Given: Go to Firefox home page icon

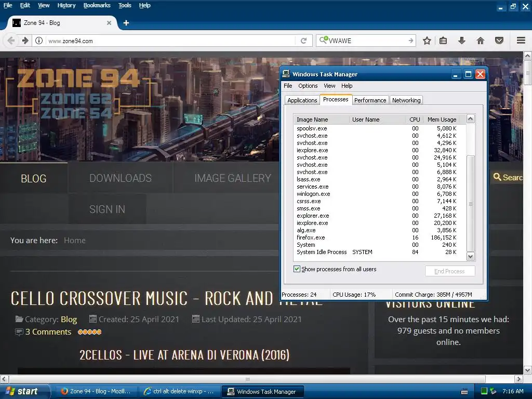Looking at the screenshot, I should 481,41.
